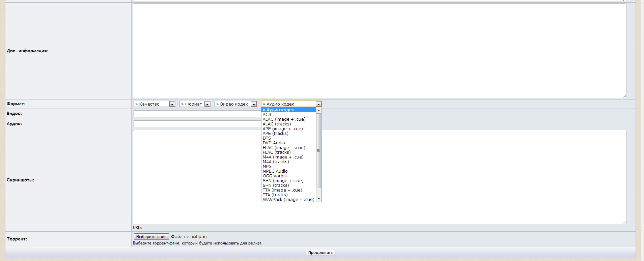Choose SHN (image + .cue) option

289,181
